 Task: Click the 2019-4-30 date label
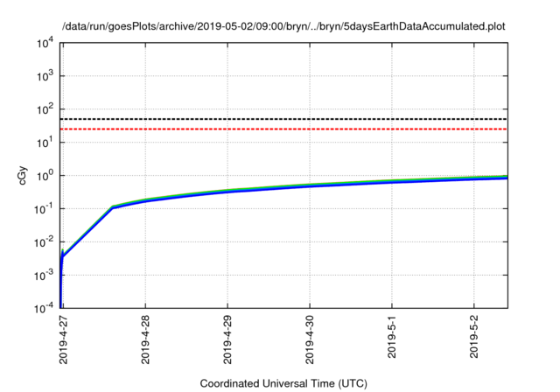coord(310,339)
